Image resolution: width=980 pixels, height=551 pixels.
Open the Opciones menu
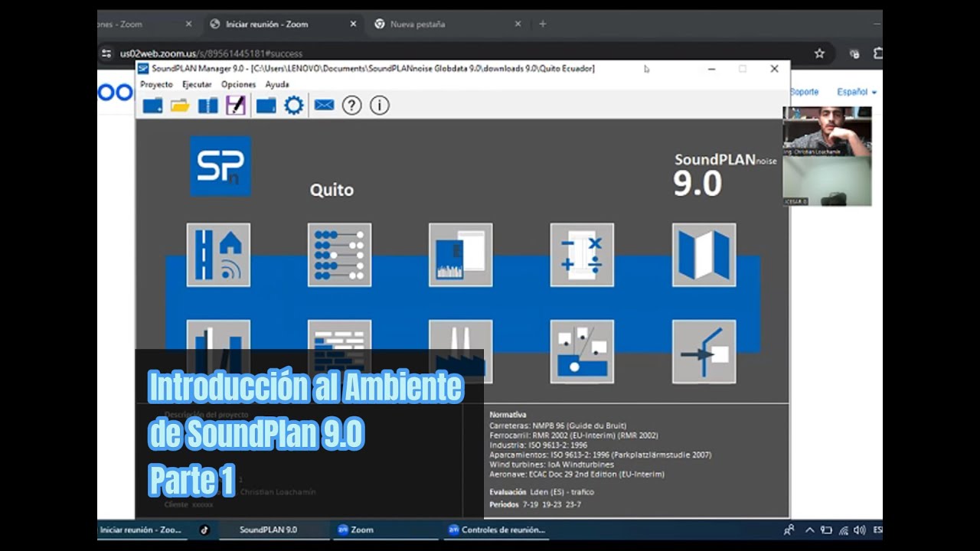pyautogui.click(x=238, y=84)
